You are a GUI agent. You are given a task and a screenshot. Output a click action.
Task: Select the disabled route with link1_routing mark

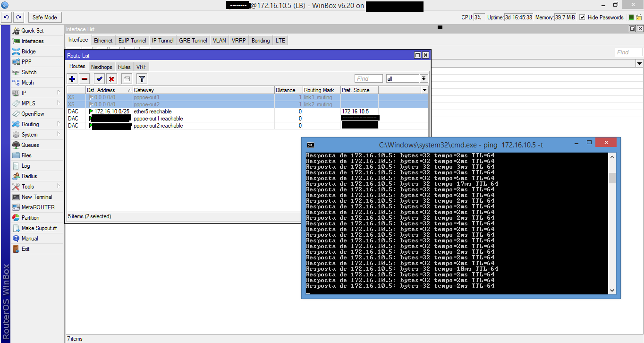pyautogui.click(x=248, y=97)
